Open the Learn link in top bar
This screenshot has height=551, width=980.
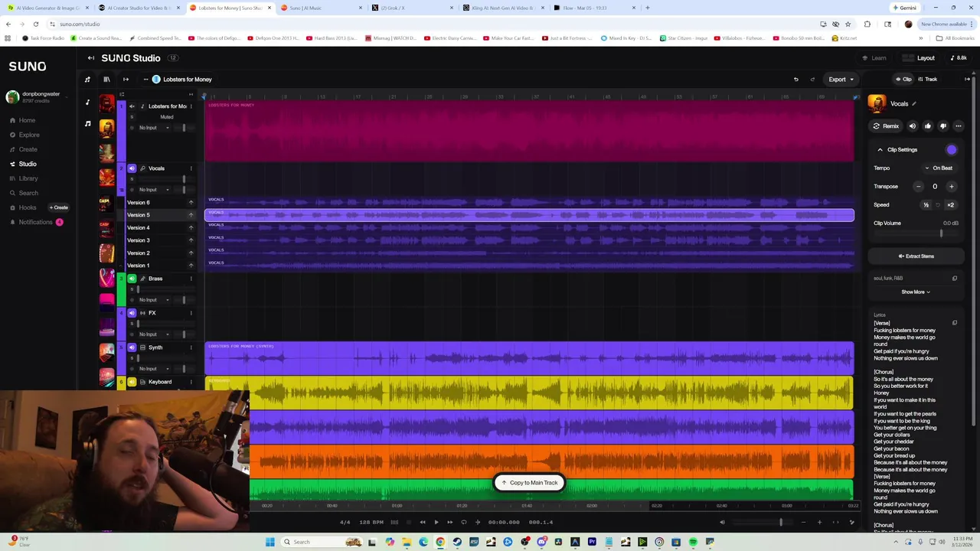point(874,58)
